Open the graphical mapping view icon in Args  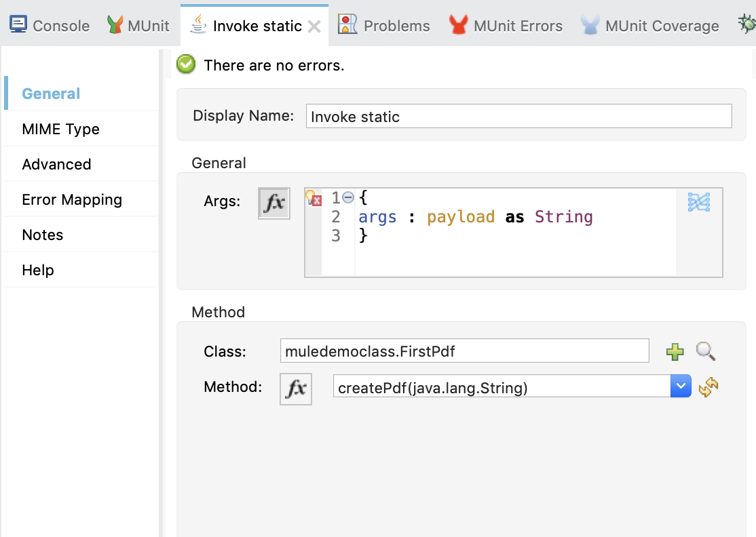point(699,202)
